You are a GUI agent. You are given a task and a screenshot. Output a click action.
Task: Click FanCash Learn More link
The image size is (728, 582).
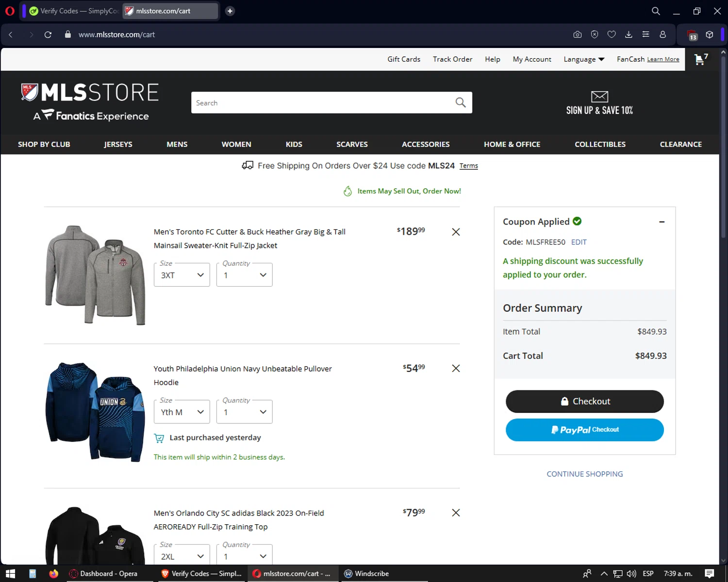pos(663,59)
